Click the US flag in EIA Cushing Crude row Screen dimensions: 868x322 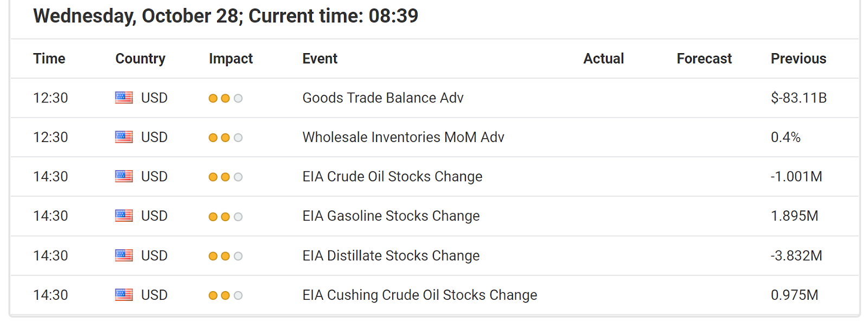pos(124,295)
